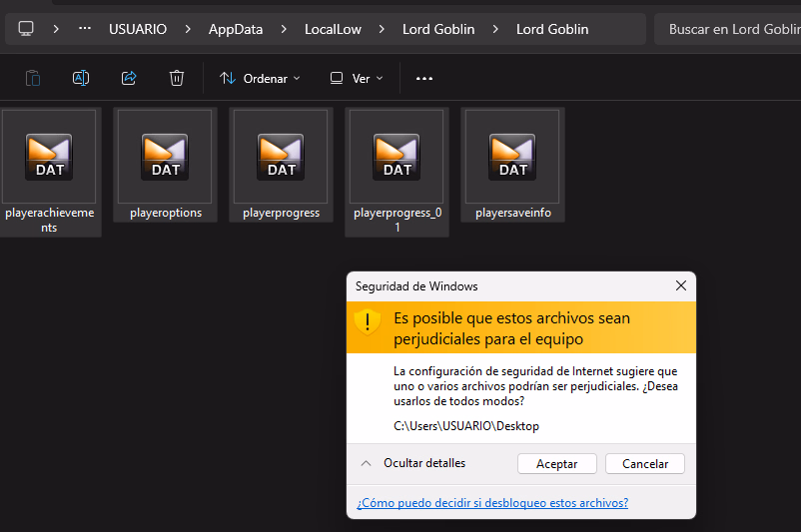Collapse details with Ocultar detalles

(412, 463)
